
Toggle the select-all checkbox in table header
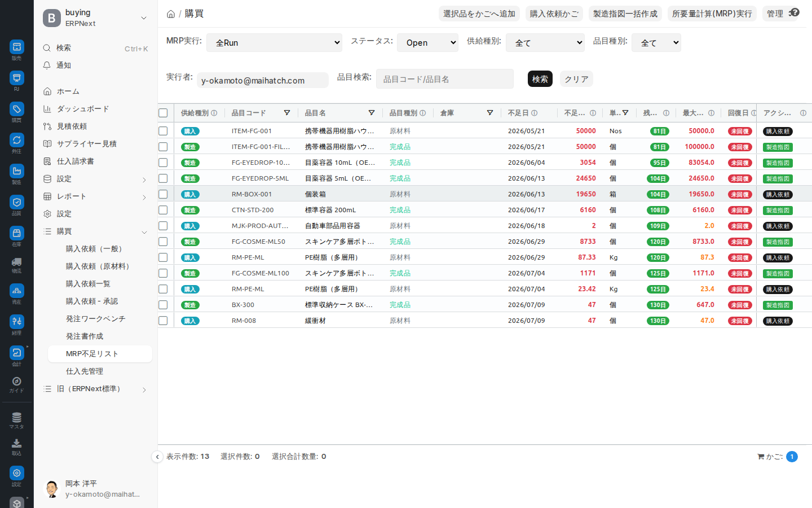(163, 113)
